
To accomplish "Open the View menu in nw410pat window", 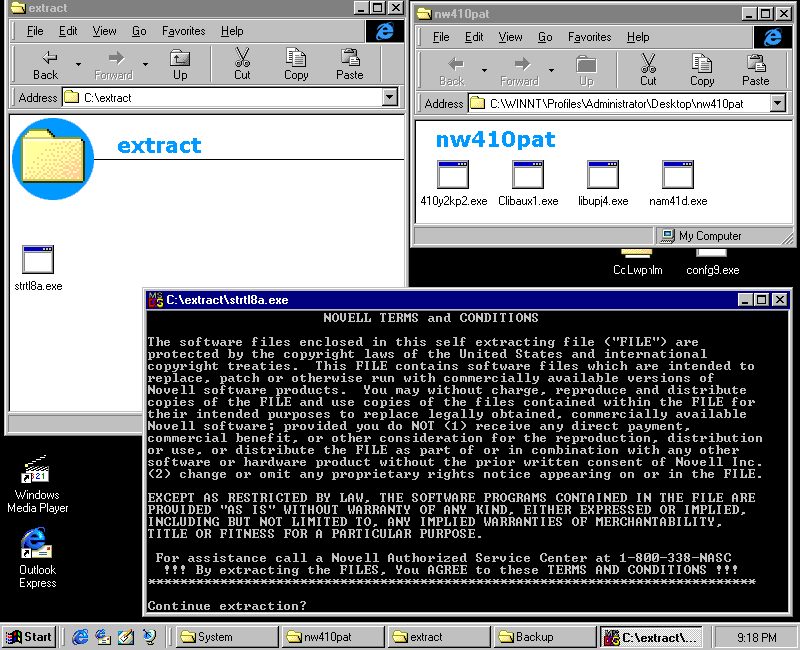I will (510, 37).
